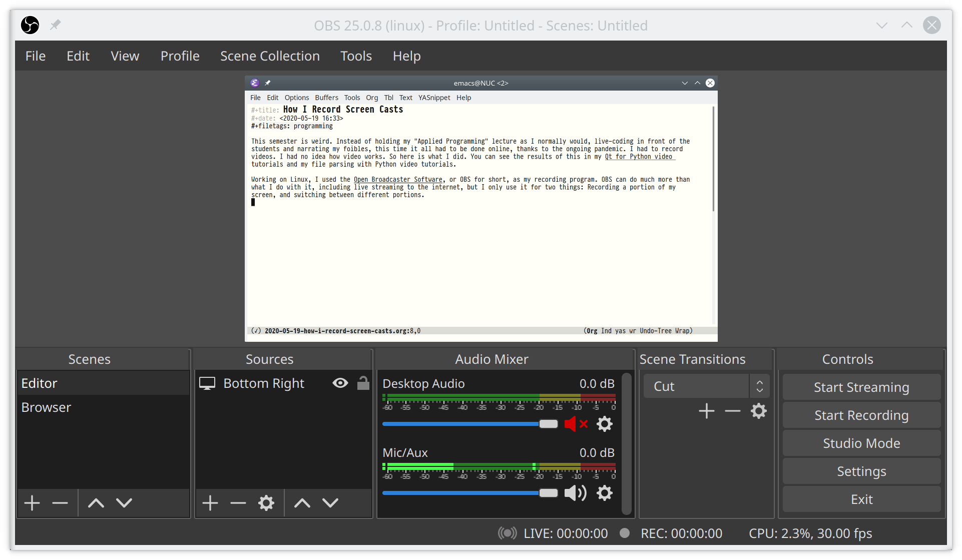Click the OBS Studio logo icon
This screenshot has height=560, width=962.
point(30,25)
